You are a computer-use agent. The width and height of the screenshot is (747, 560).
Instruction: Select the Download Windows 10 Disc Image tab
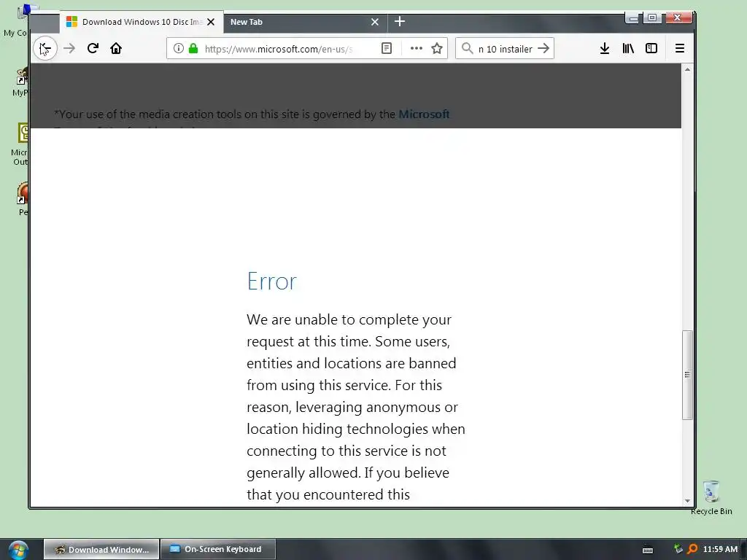click(x=142, y=22)
